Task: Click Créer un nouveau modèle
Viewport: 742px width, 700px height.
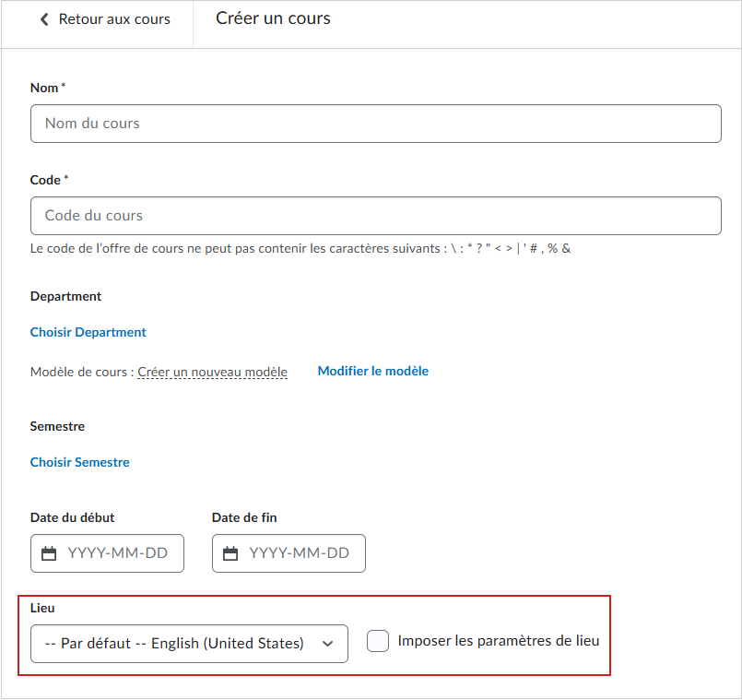Action: 212,372
